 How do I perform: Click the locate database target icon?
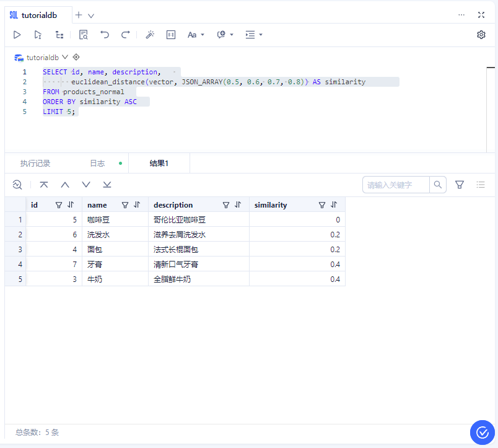click(76, 57)
